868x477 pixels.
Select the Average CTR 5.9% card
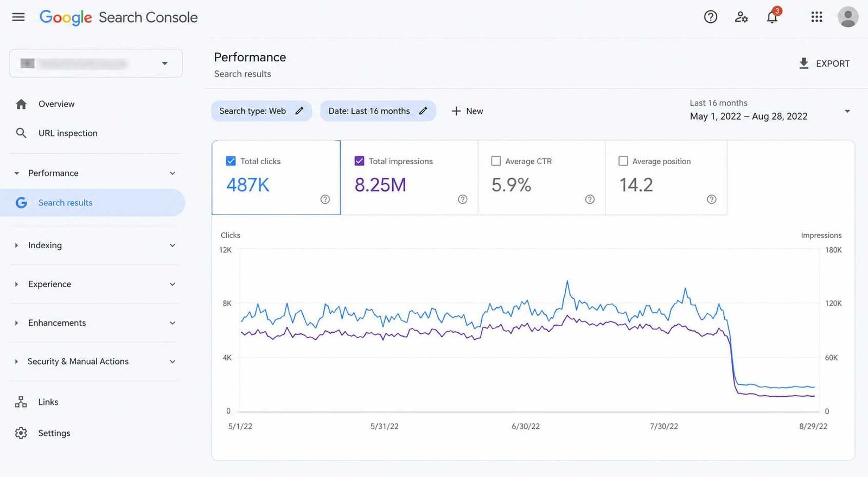coord(542,178)
